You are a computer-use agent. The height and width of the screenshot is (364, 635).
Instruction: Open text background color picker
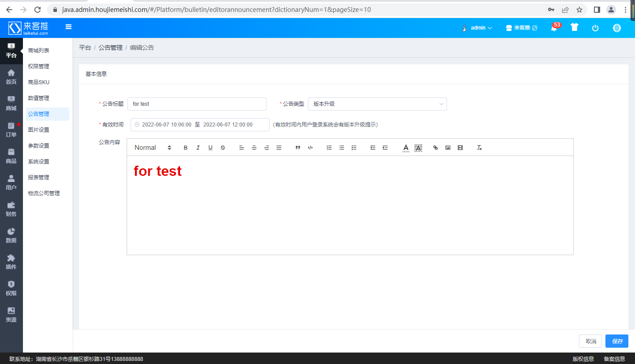(418, 148)
